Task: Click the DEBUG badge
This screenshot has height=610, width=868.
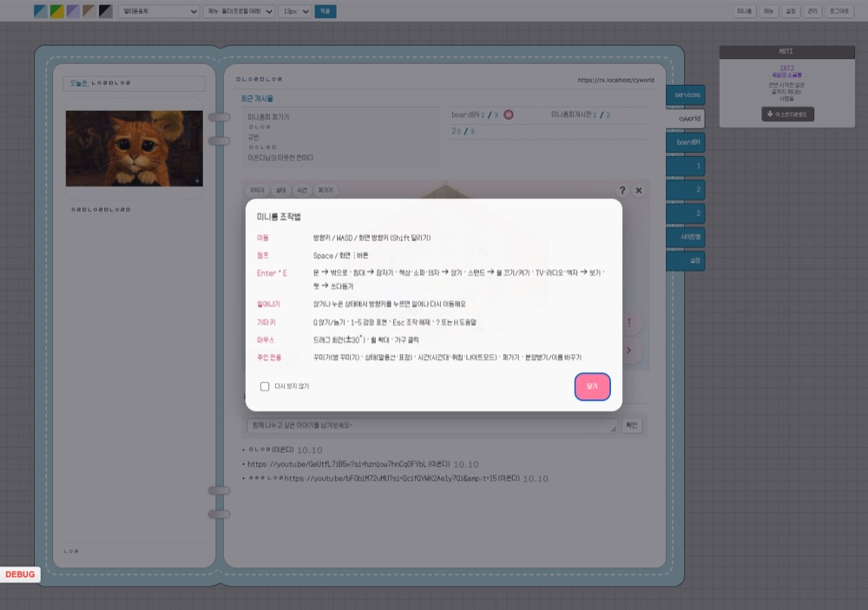Action: [x=20, y=574]
